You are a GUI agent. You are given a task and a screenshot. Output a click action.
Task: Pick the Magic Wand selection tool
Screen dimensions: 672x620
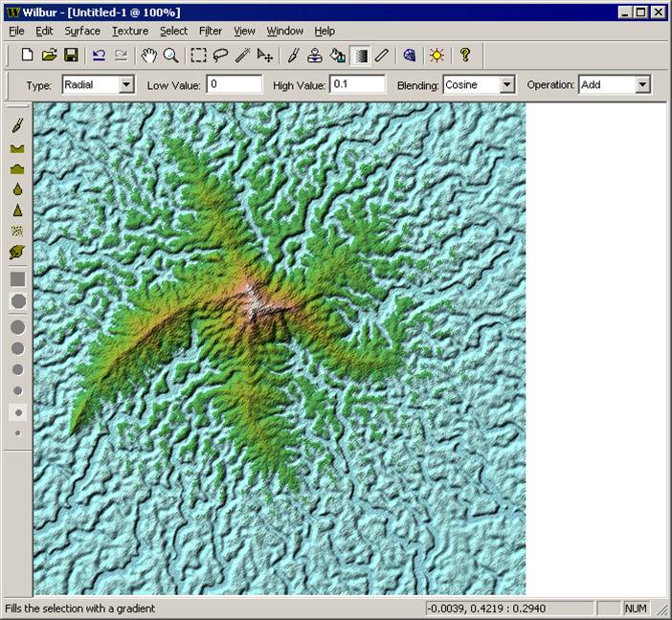(242, 55)
